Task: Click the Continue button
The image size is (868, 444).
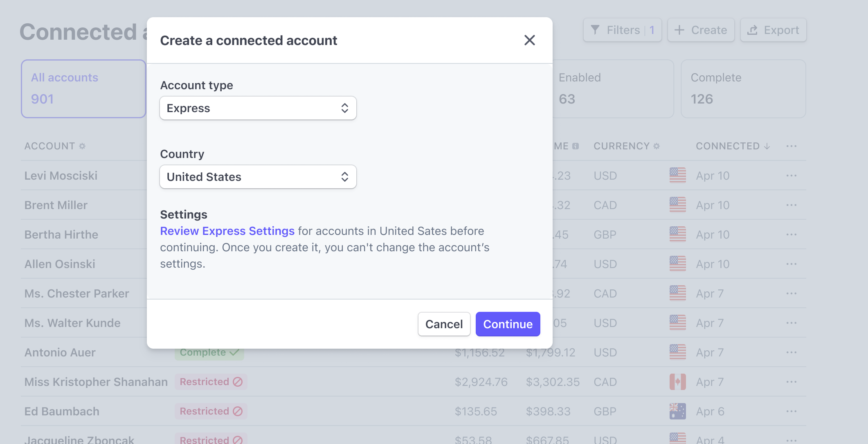Action: (508, 324)
